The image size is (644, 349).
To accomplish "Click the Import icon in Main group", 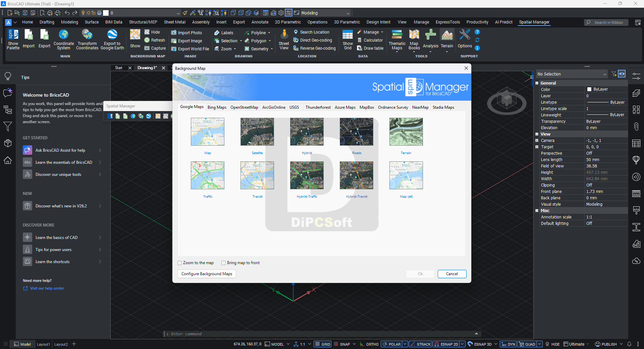I will tap(29, 39).
